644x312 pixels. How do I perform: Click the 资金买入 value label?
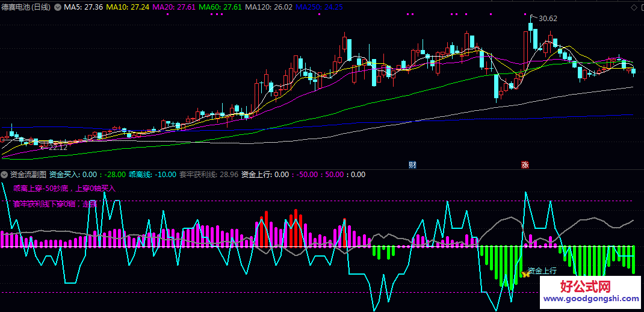tap(76, 175)
